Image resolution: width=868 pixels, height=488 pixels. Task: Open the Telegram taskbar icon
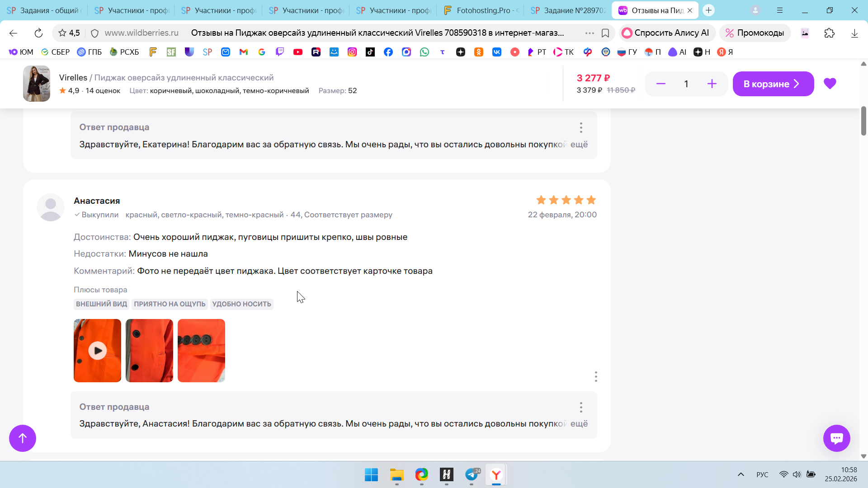coord(472,474)
